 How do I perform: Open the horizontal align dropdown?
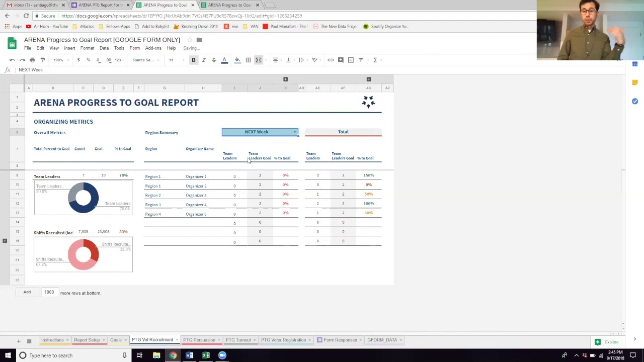point(276,60)
